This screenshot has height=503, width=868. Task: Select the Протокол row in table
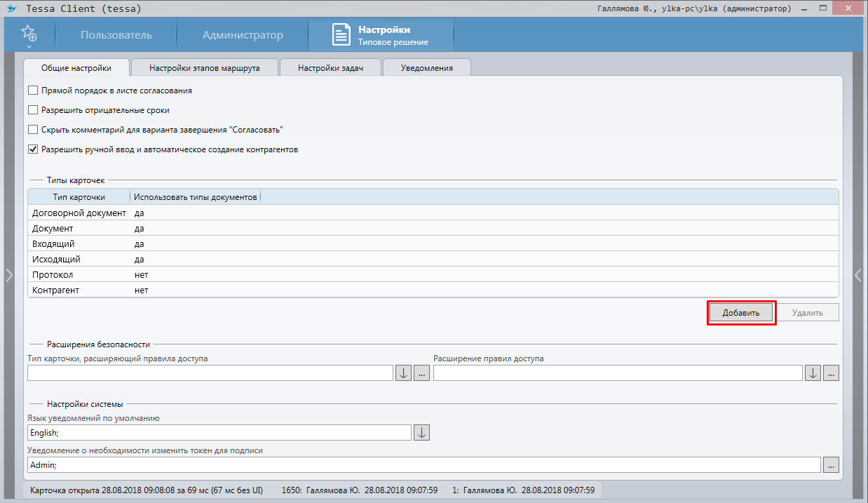click(53, 274)
